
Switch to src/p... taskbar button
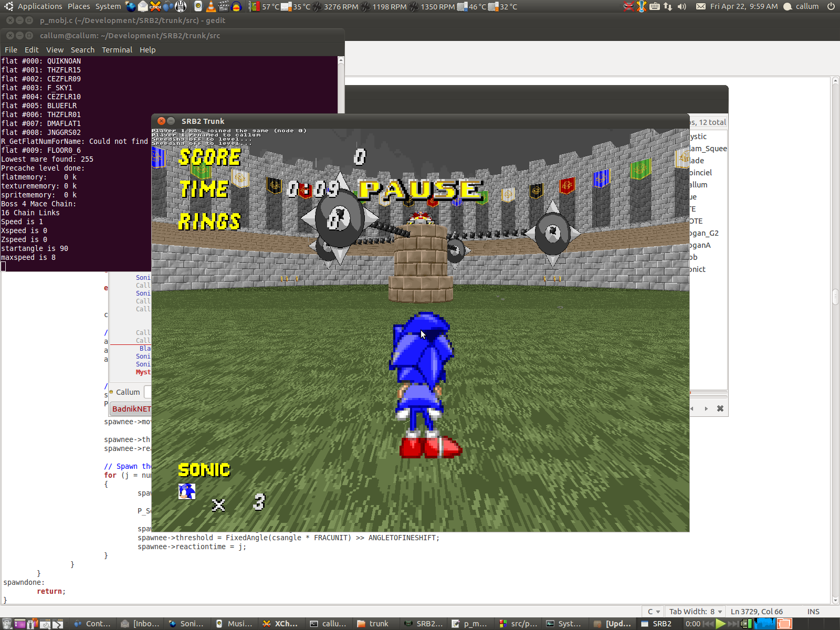pos(518,624)
